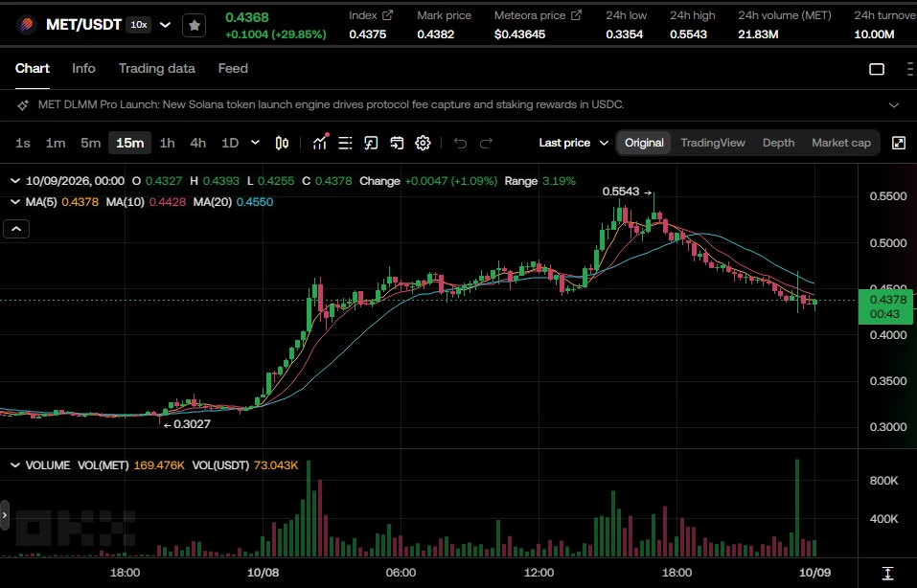Select the Chart tab

(33, 68)
